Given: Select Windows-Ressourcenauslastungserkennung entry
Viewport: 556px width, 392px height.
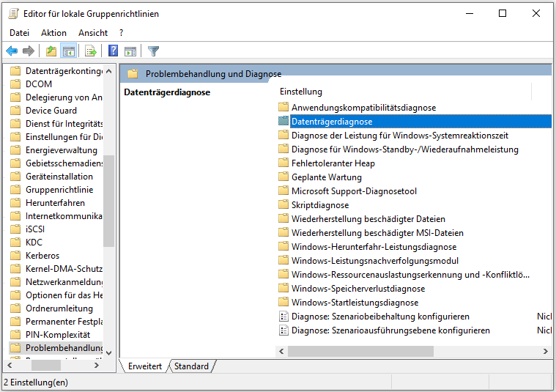Looking at the screenshot, I should (410, 274).
